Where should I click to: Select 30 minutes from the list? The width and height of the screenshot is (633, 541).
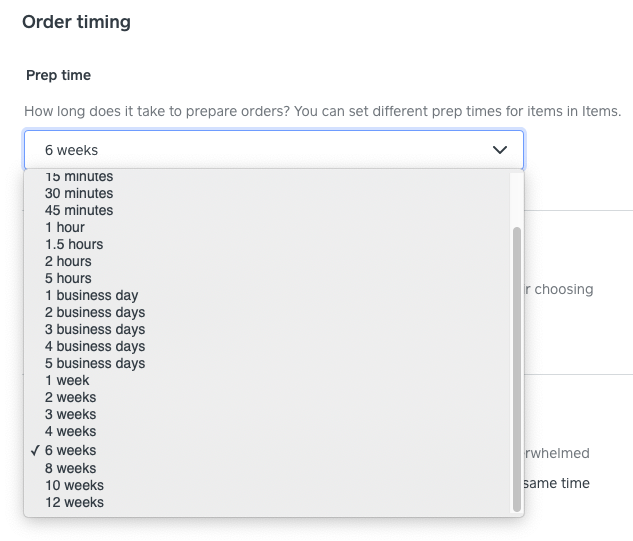(79, 193)
